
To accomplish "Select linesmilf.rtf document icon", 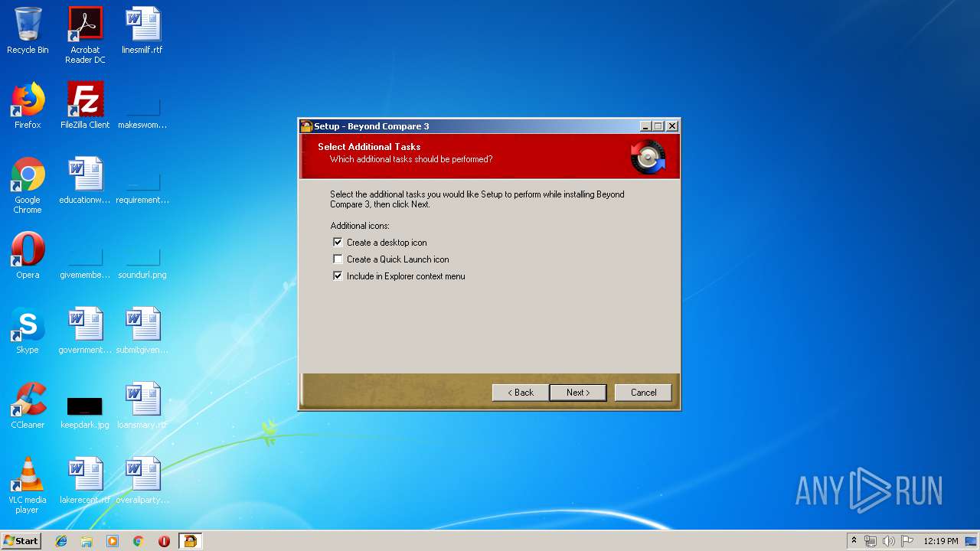I will (x=142, y=31).
